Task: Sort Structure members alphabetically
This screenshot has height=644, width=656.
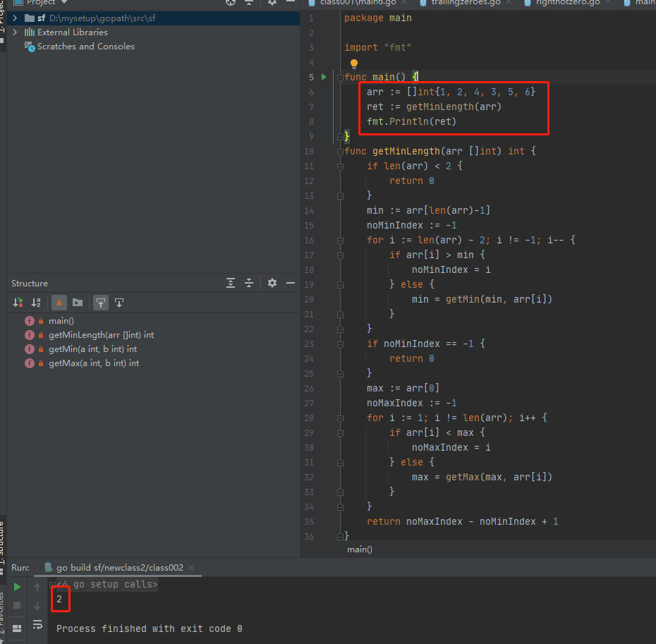Action: [37, 303]
